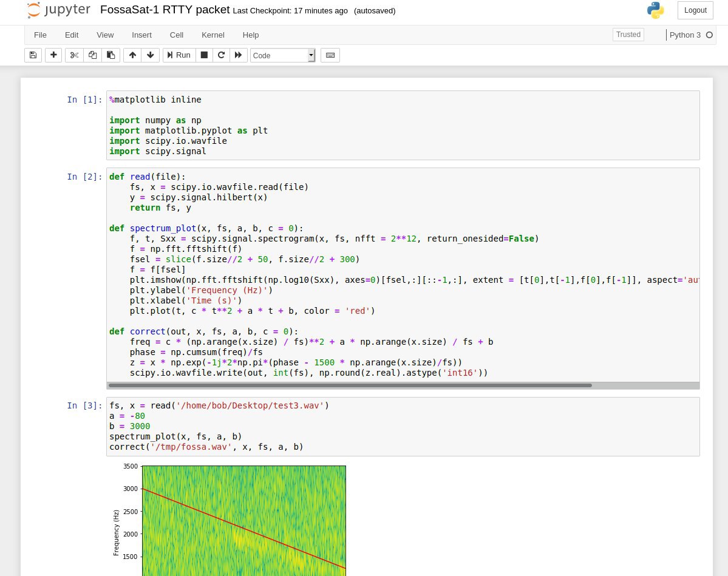Click horizontal scrollbar in code cell 2

(x=350, y=385)
